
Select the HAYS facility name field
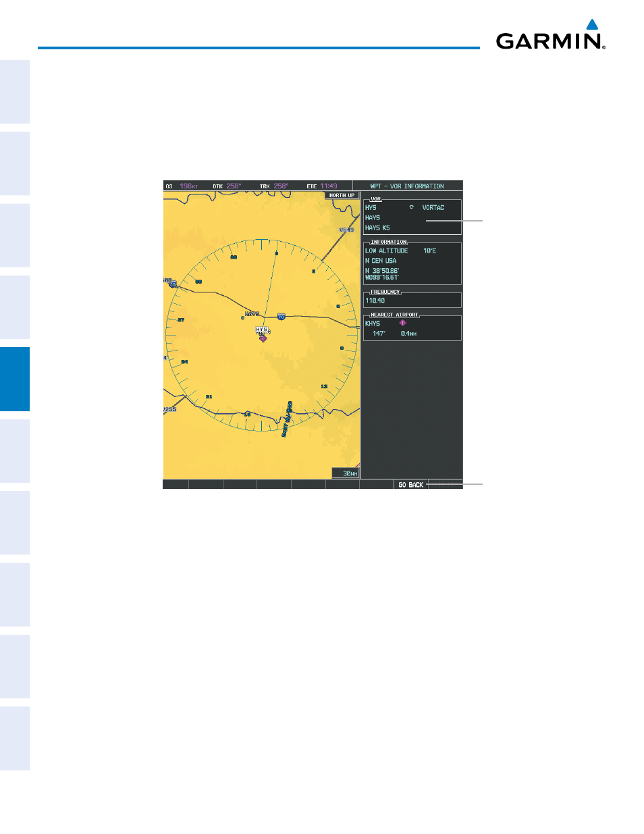point(373,218)
